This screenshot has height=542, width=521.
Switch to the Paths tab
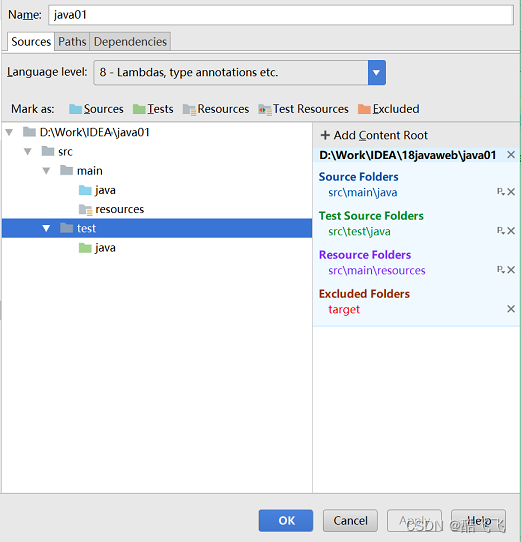(72, 42)
